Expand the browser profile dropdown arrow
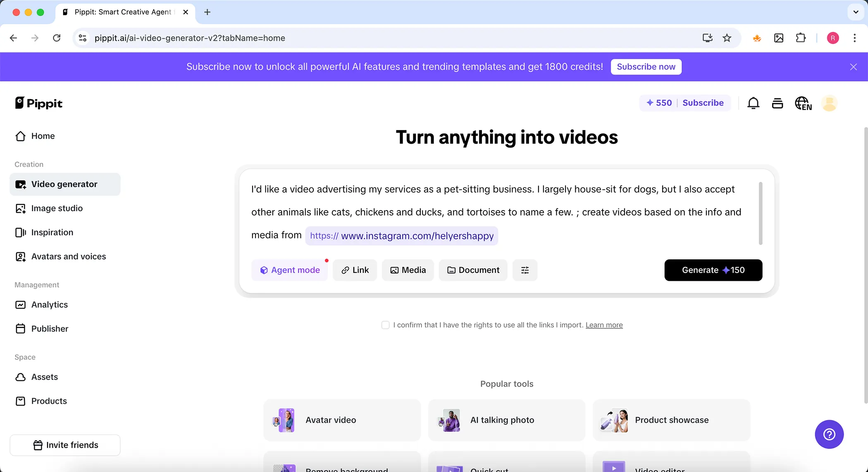The image size is (868, 472). [855, 12]
